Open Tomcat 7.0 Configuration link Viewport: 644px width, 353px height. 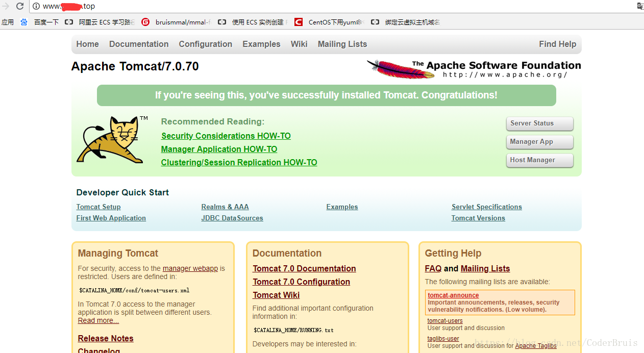(x=302, y=282)
